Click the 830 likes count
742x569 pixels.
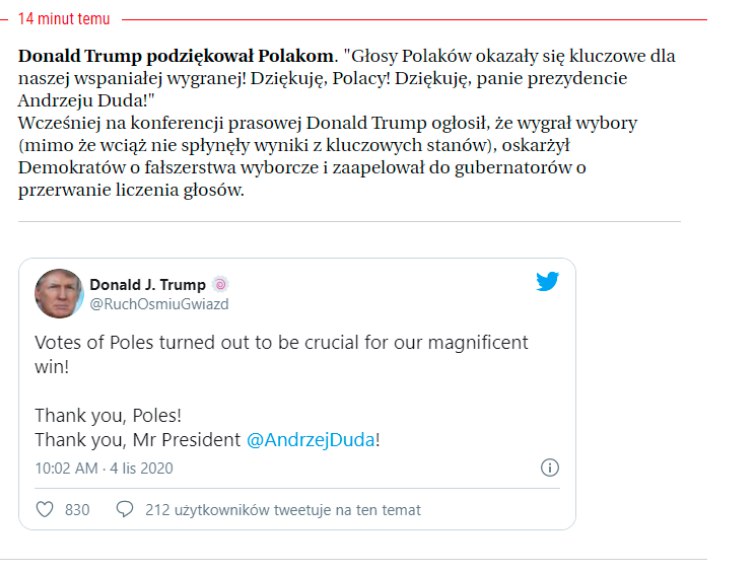(77, 510)
